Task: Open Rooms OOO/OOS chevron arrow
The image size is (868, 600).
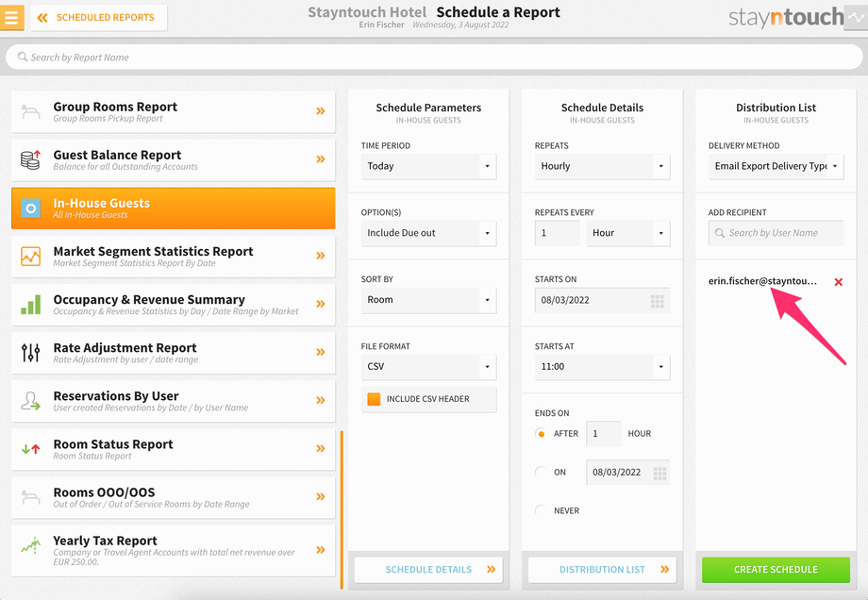Action: pos(321,496)
